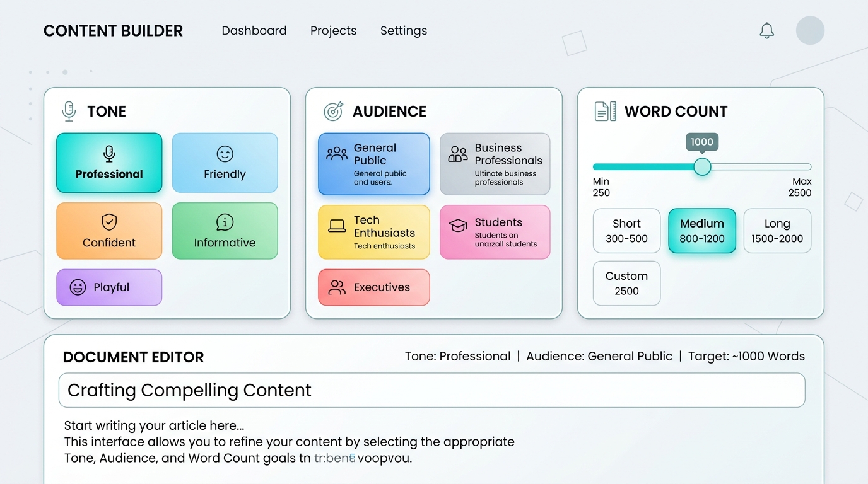
Task: Open the Settings nav item
Action: tap(404, 30)
